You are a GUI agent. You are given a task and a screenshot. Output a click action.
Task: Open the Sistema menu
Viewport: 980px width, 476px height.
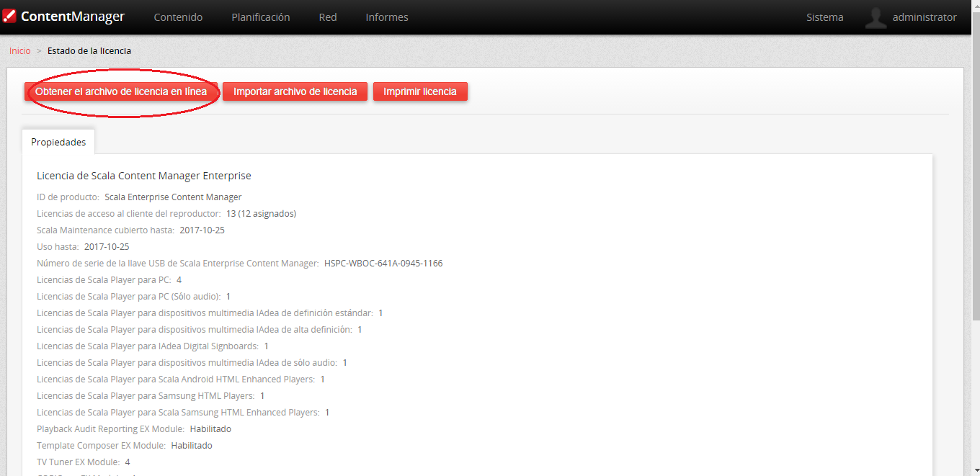point(825,17)
